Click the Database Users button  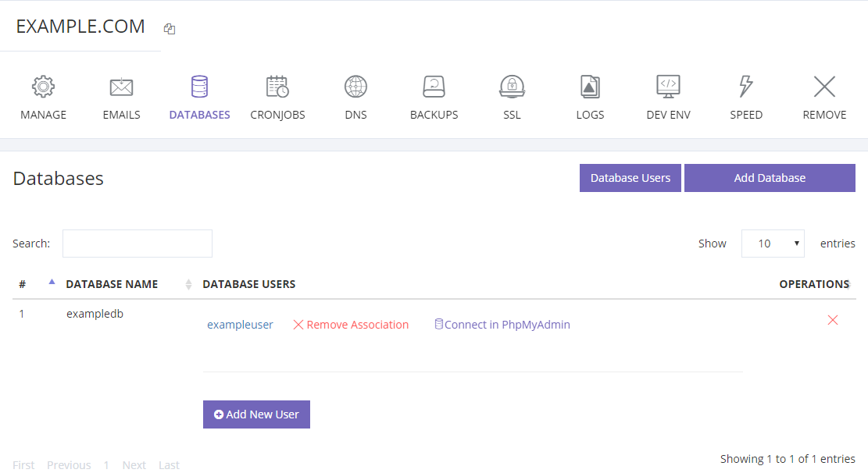coord(630,178)
